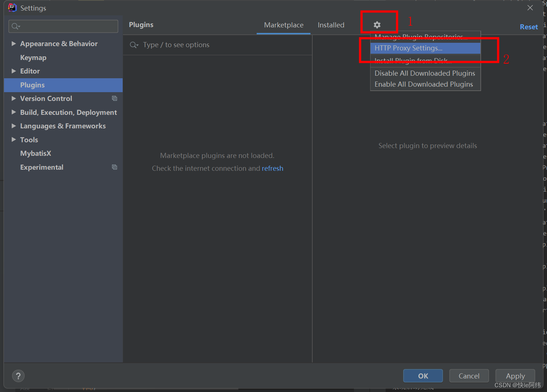
Task: Select Build, Execution, Deployment label
Action: click(x=68, y=112)
